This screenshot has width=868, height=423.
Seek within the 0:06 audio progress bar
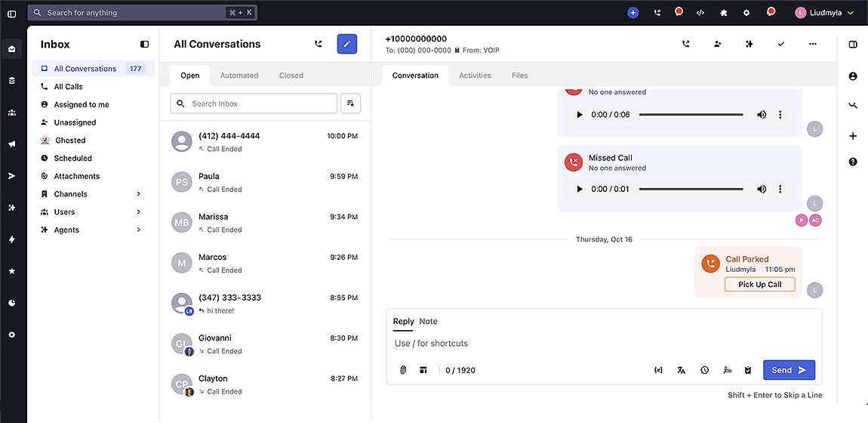691,115
